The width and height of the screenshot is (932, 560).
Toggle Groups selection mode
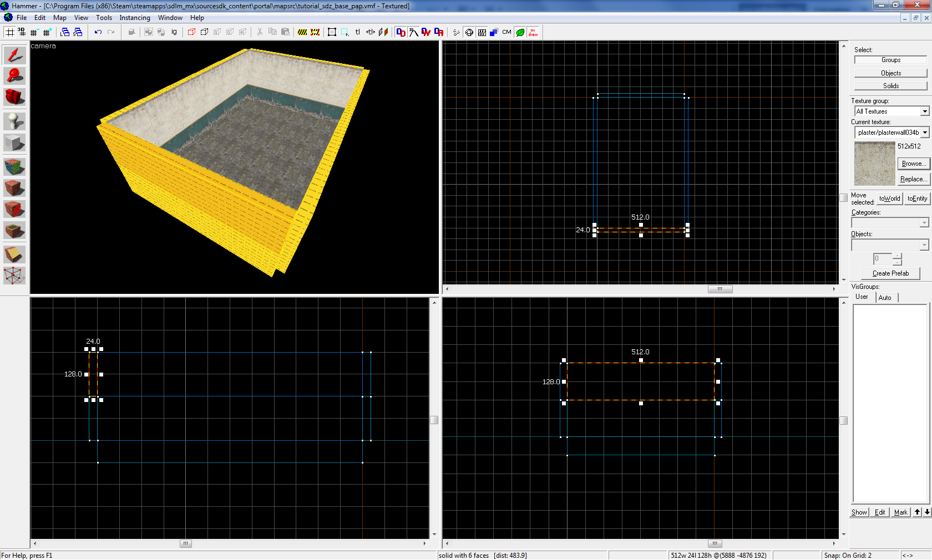click(x=890, y=60)
